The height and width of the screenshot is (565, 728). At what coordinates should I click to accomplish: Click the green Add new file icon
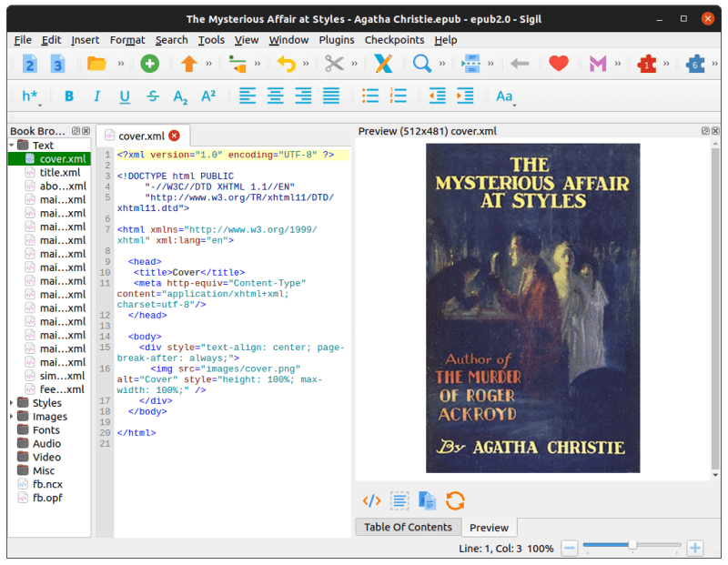pyautogui.click(x=149, y=64)
